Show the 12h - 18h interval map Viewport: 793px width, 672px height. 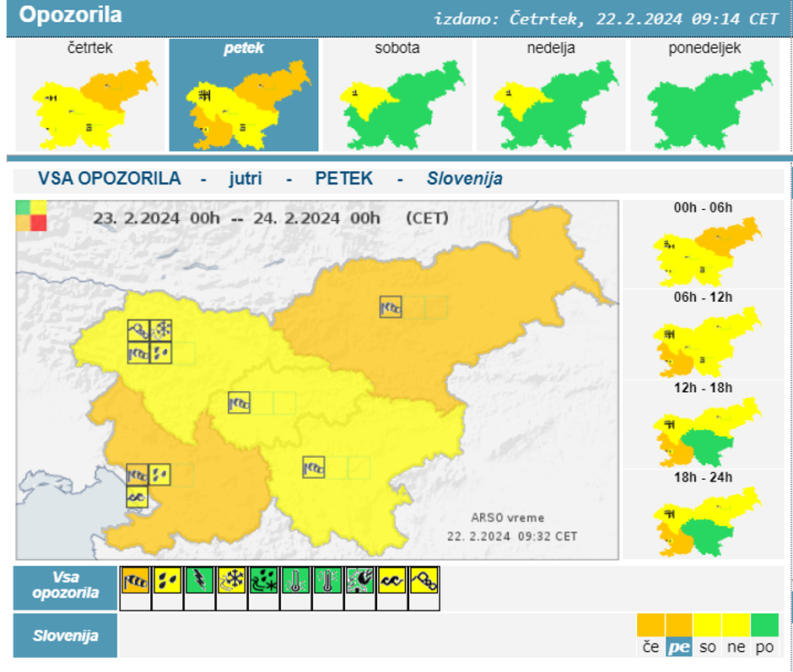tap(704, 425)
